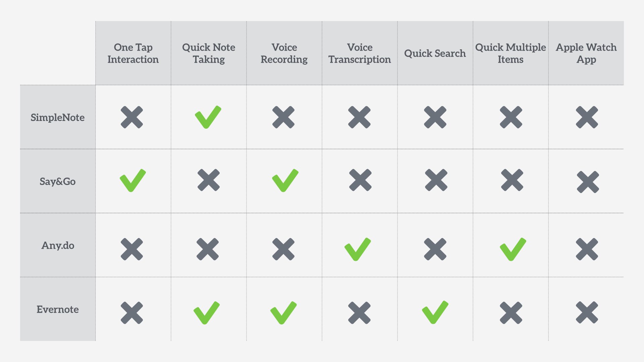The width and height of the screenshot is (644, 362).
Task: Select the Say&Go row label
Action: (58, 181)
